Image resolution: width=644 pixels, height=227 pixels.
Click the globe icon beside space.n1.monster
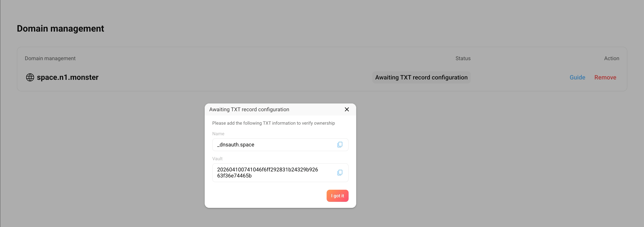click(30, 77)
